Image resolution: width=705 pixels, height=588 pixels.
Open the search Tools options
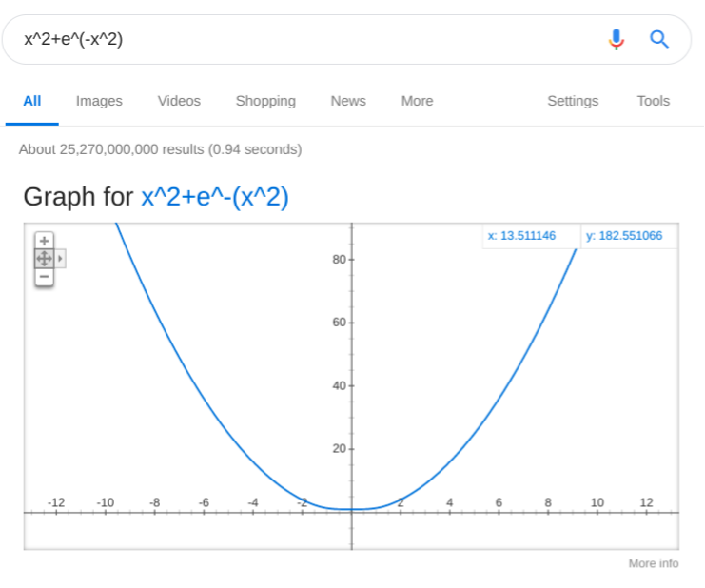(x=654, y=101)
